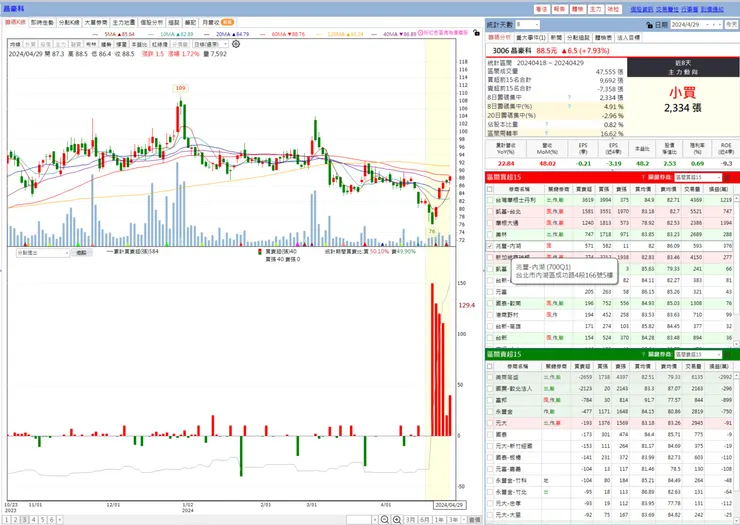Screen dimensions: 740x525
Task: Check the box for 富邦 row
Action: click(490, 400)
